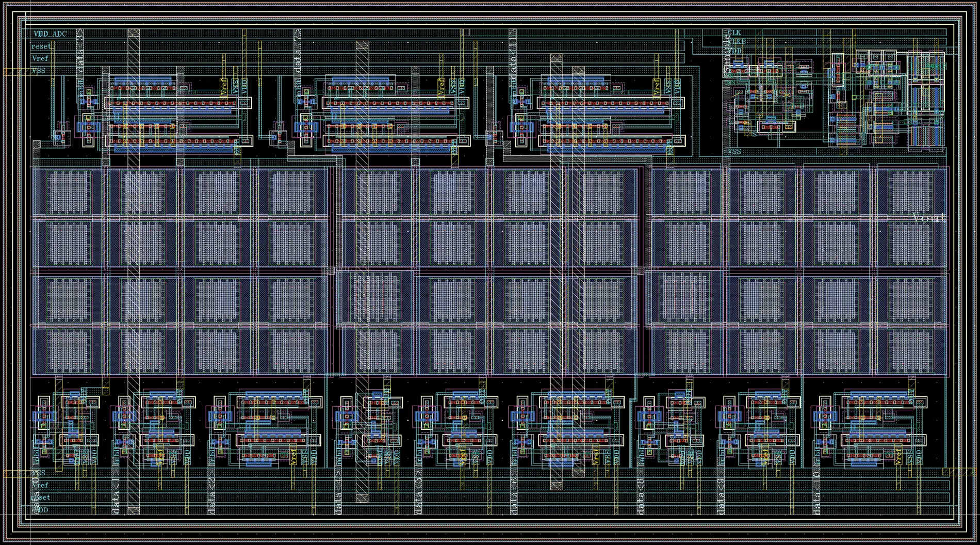Click the data<8> vertical net label
Screen dimensions: 980x545
[x=641, y=495]
